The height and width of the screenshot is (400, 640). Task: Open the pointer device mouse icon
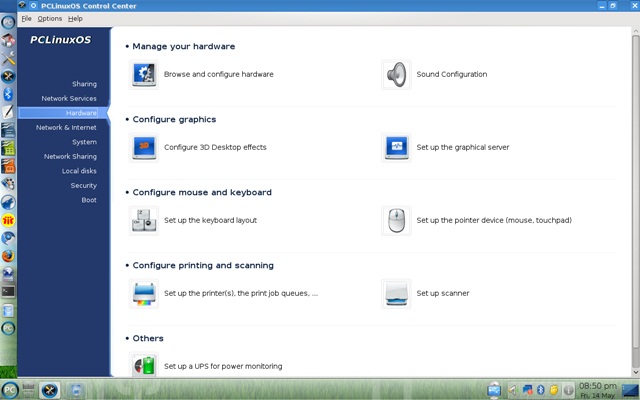(396, 220)
